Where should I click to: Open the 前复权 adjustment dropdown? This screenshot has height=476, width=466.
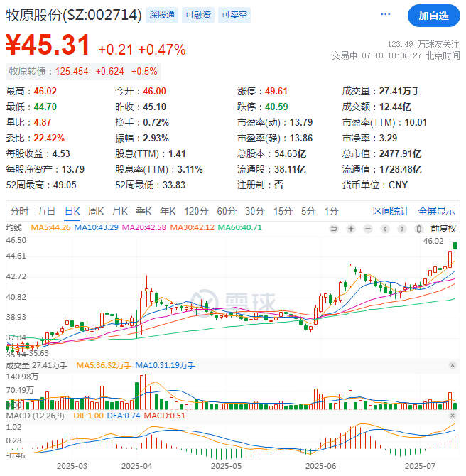(x=443, y=229)
